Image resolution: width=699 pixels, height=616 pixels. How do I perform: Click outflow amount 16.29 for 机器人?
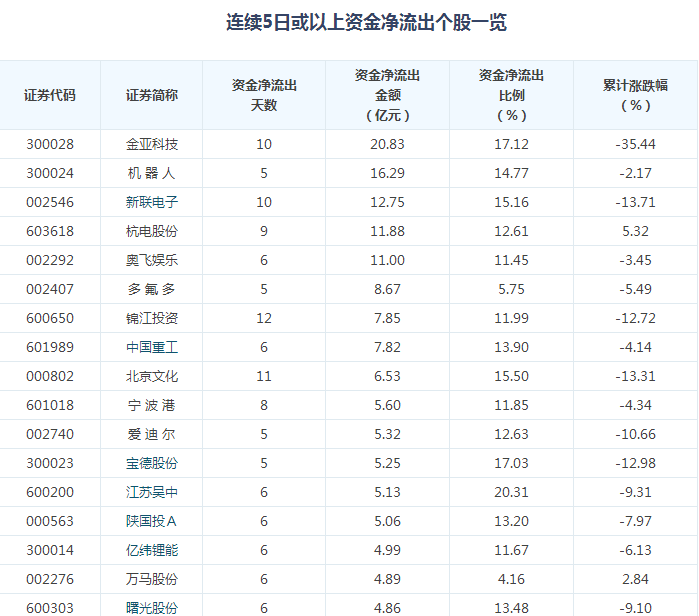[387, 173]
